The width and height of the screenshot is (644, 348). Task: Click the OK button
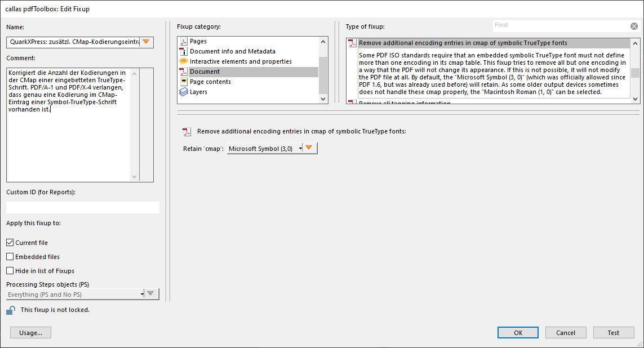518,332
